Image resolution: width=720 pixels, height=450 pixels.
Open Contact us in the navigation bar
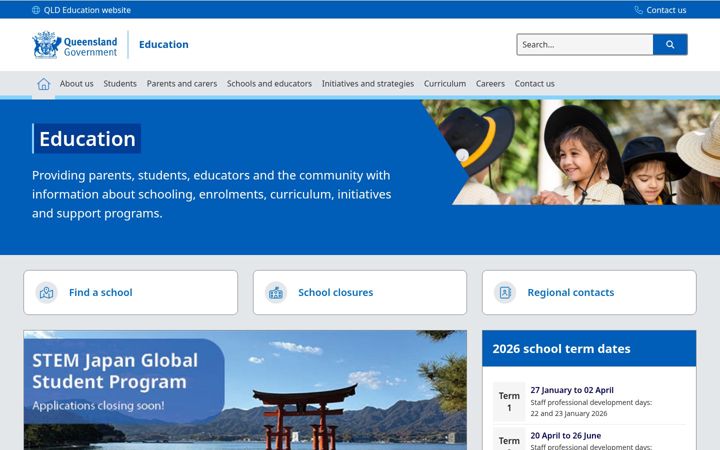coord(534,84)
